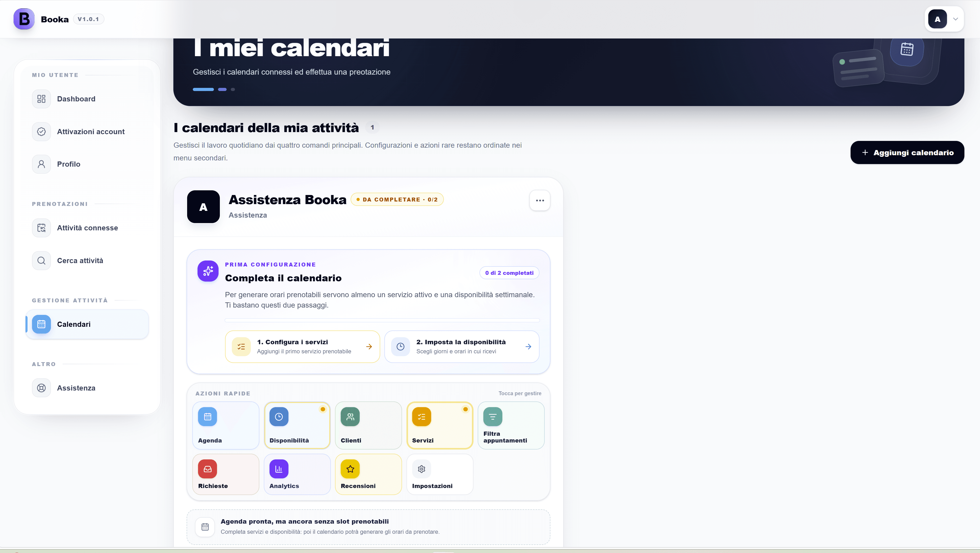
Task: Open the Impostazioni quick action
Action: click(440, 474)
